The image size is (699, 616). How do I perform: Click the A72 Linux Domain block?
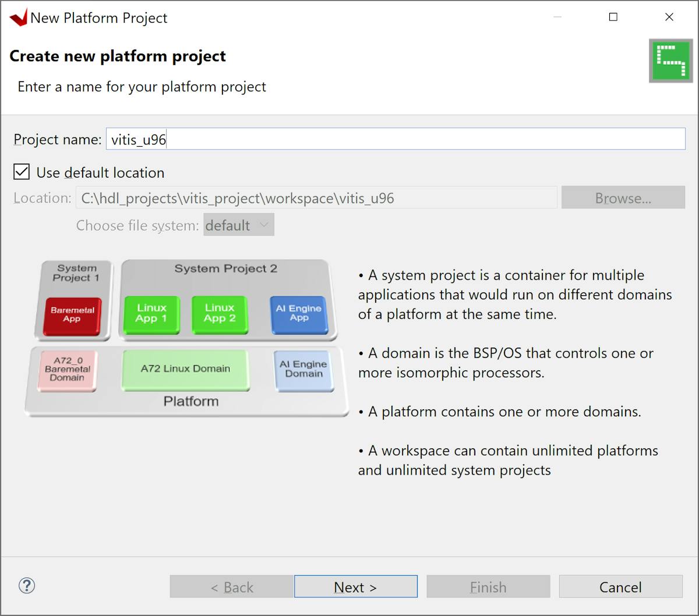tap(185, 369)
